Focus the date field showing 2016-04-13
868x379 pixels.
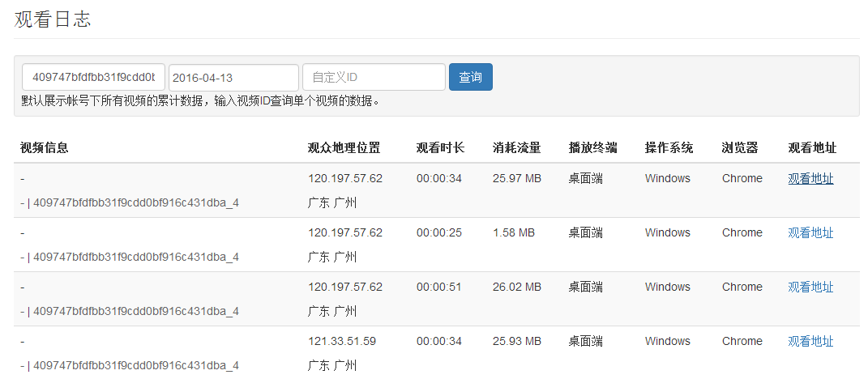(233, 78)
